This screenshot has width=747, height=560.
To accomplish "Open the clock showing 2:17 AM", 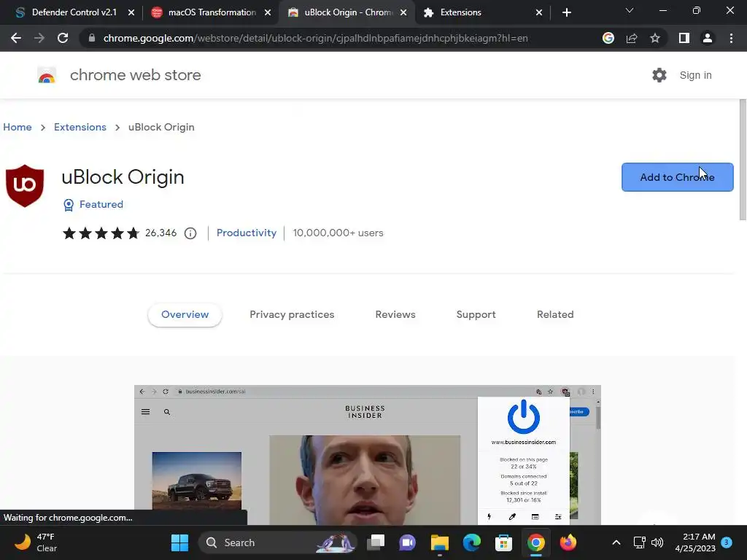I will [x=695, y=542].
